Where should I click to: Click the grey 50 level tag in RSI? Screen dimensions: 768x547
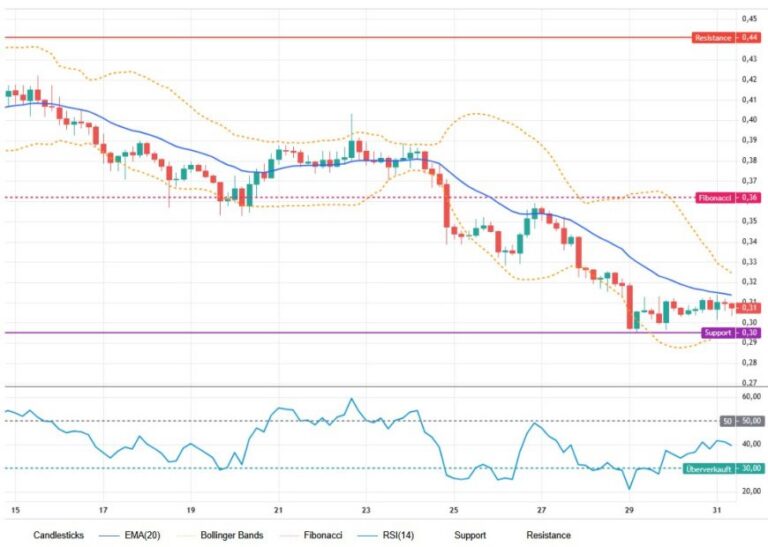[742, 421]
